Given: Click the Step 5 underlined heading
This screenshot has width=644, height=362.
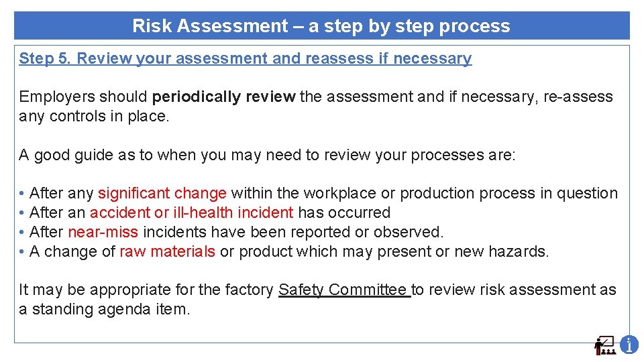Looking at the screenshot, I should coord(245,58).
